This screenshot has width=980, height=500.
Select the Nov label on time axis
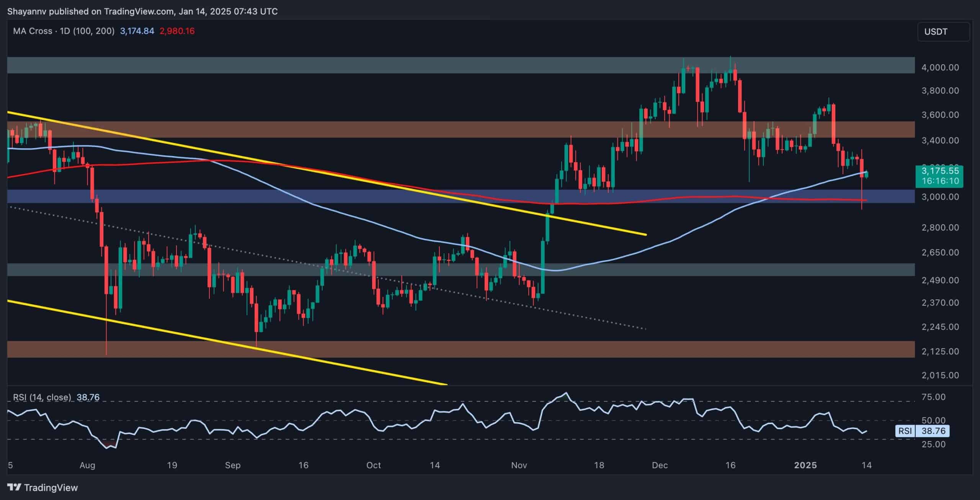pos(519,465)
